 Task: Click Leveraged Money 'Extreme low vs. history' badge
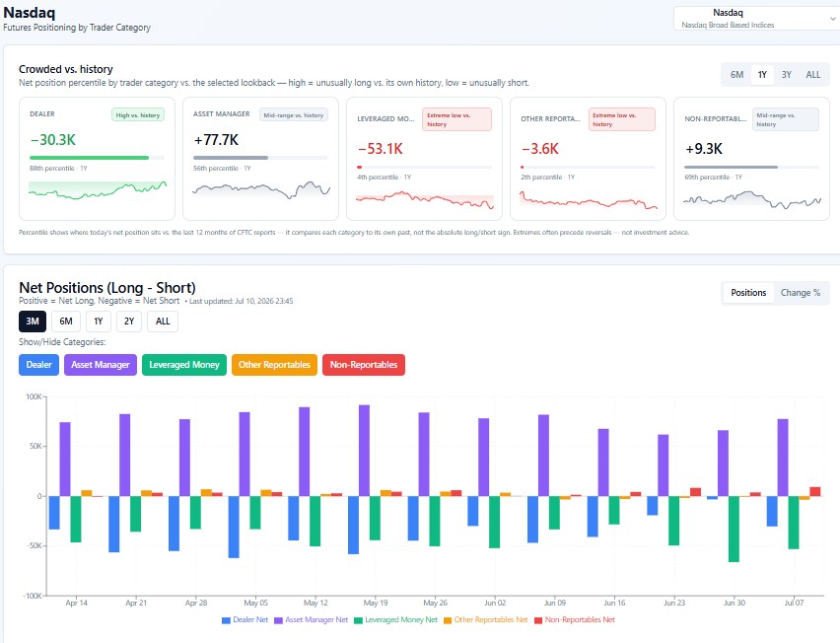456,119
